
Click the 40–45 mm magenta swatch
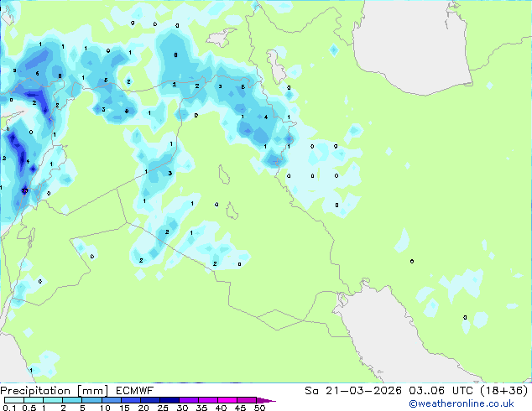tap(227, 400)
